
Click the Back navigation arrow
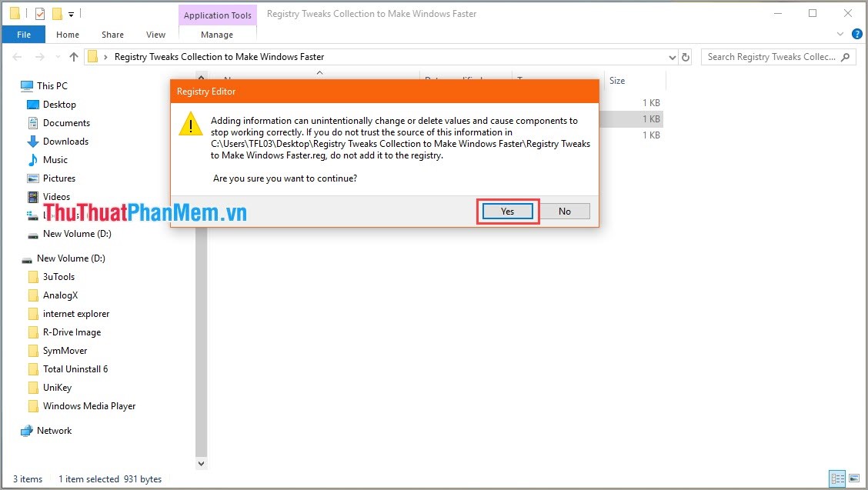coord(17,56)
